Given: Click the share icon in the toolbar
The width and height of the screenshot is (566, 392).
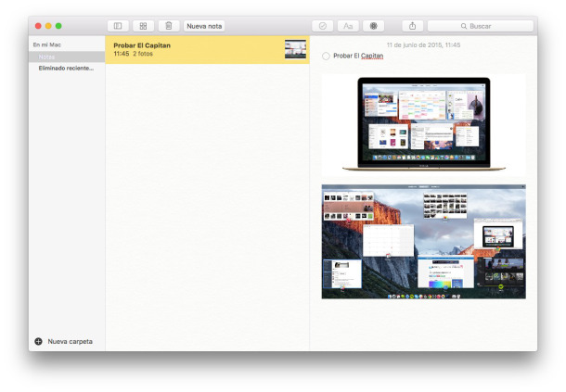Looking at the screenshot, I should click(x=413, y=26).
